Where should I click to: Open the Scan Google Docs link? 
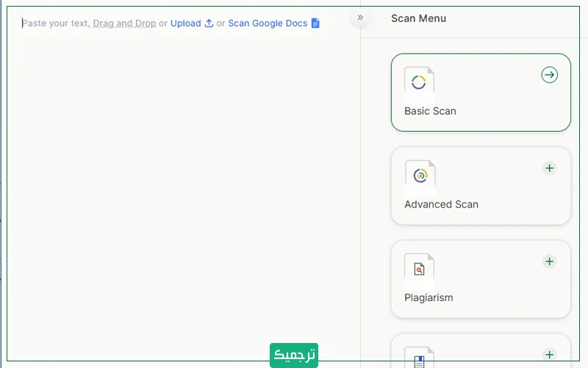coord(268,24)
